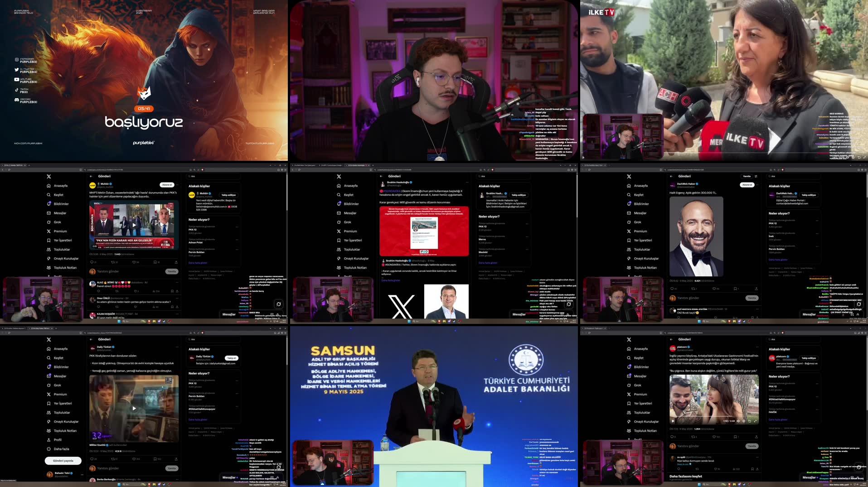Click the repost icon under Daily Türkist's post
Viewport: 868px width, 487px height.
click(x=113, y=459)
